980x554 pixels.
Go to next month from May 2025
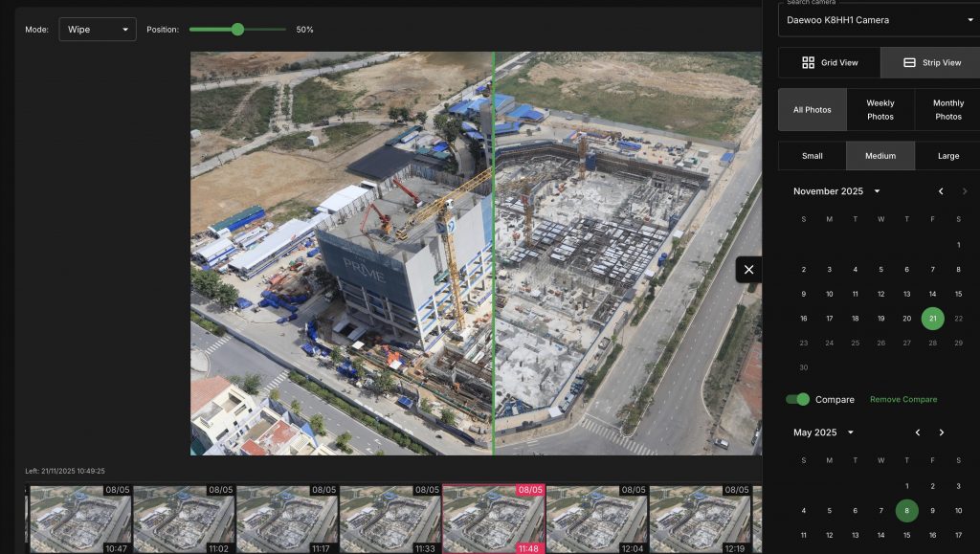(942, 432)
